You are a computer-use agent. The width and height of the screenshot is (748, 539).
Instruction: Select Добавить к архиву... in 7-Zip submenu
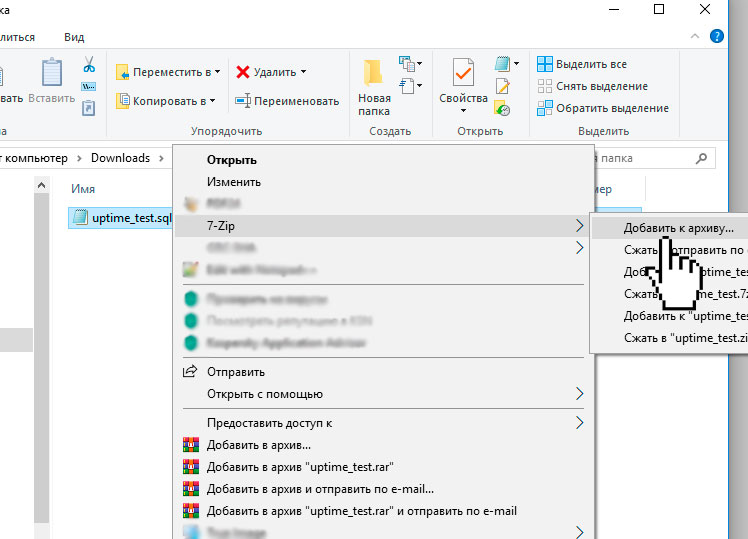670,228
